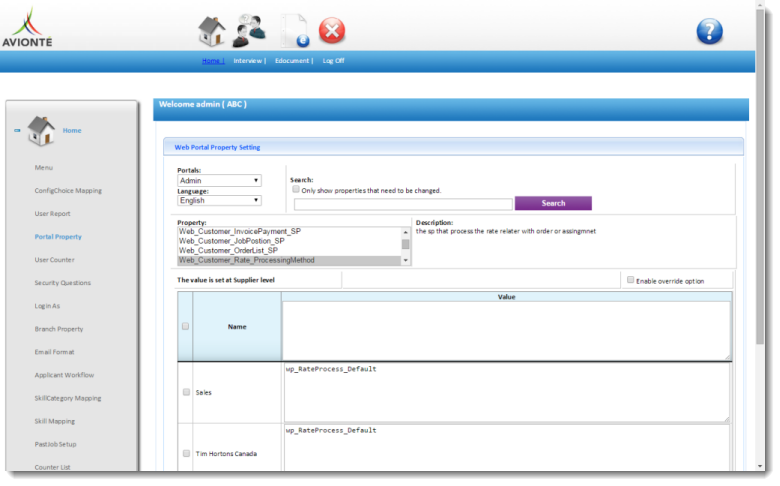Go to Security Questions in sidebar

62,283
